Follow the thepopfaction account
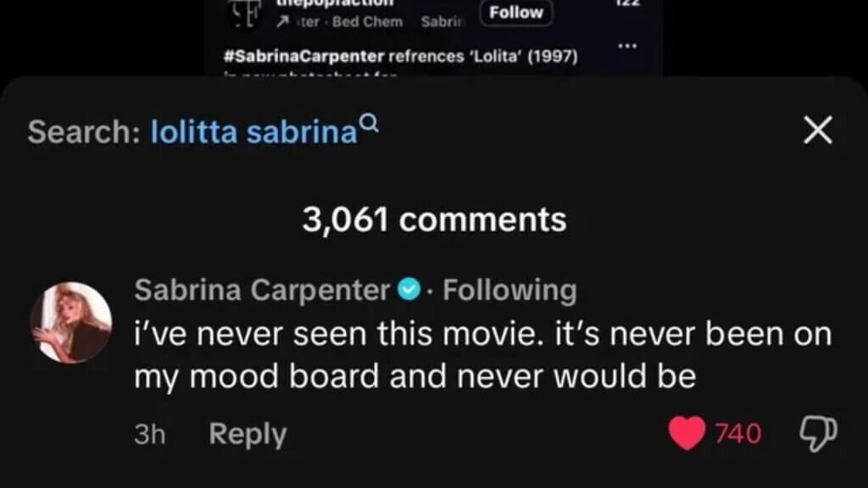This screenshot has height=488, width=868. click(516, 12)
